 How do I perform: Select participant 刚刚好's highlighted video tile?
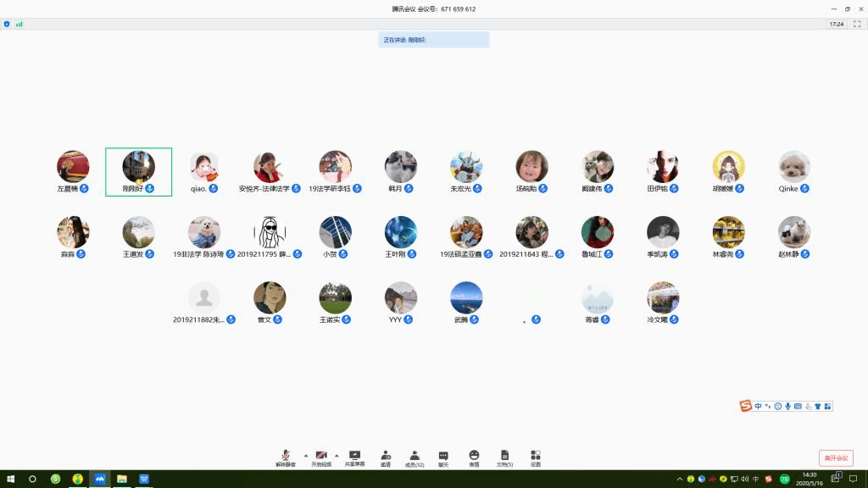(138, 172)
